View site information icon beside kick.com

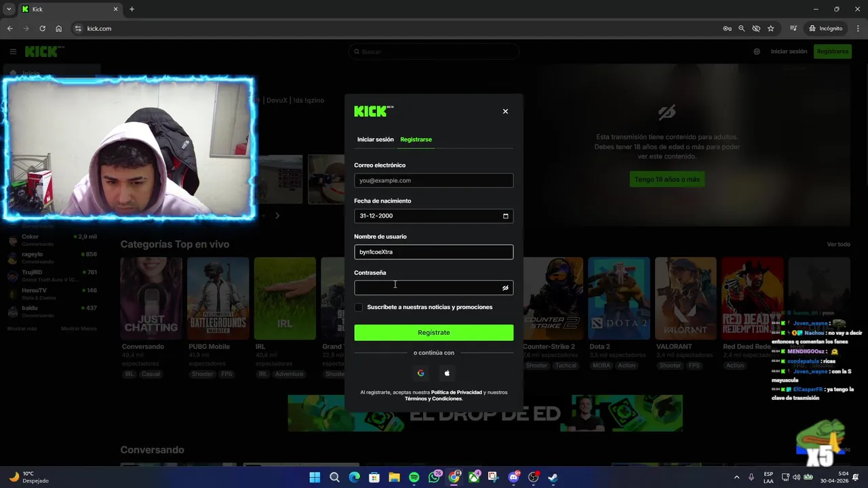point(78,28)
